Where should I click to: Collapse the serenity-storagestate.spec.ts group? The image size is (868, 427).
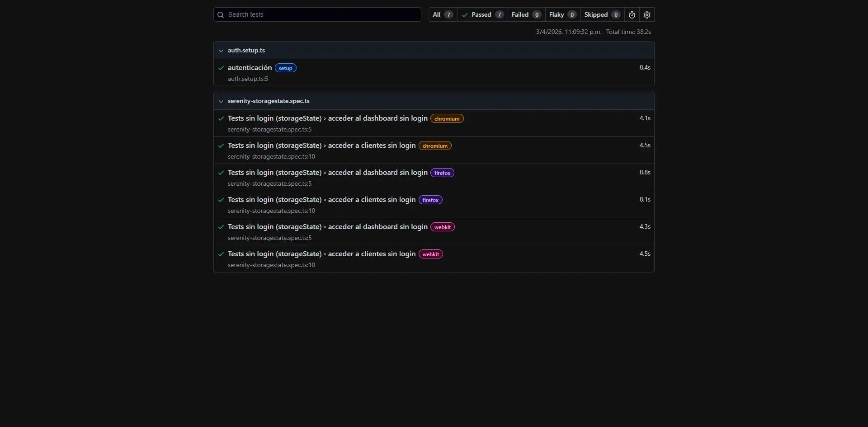pos(221,101)
